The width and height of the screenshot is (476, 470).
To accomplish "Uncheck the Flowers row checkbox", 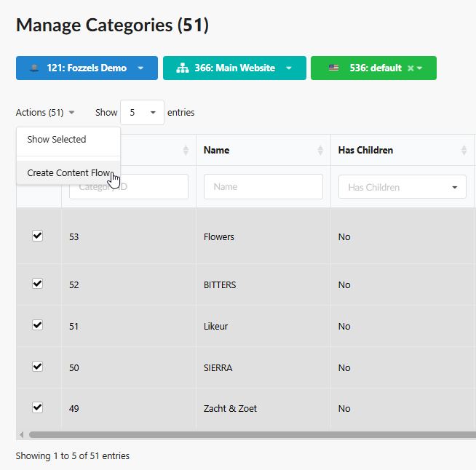I will 37,236.
